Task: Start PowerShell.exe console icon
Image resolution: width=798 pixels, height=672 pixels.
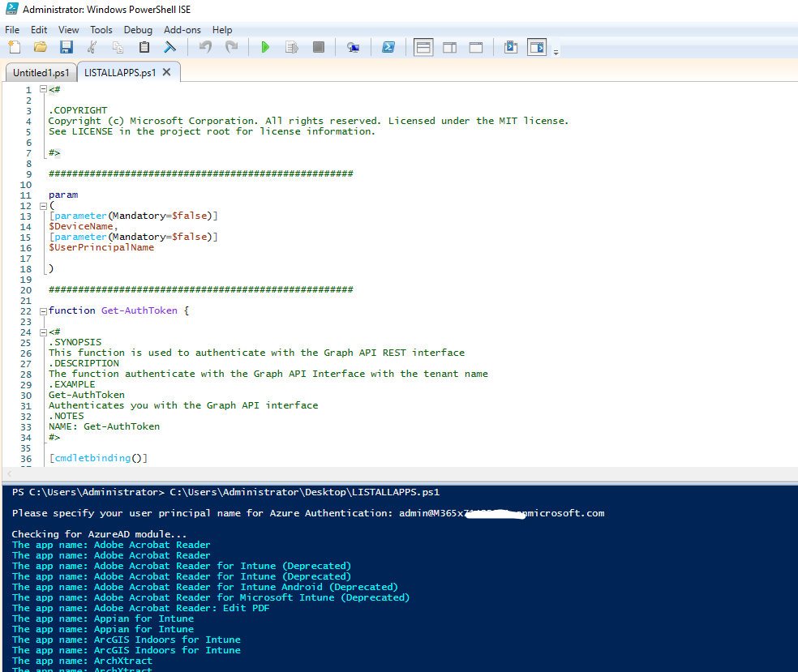Action: click(388, 47)
